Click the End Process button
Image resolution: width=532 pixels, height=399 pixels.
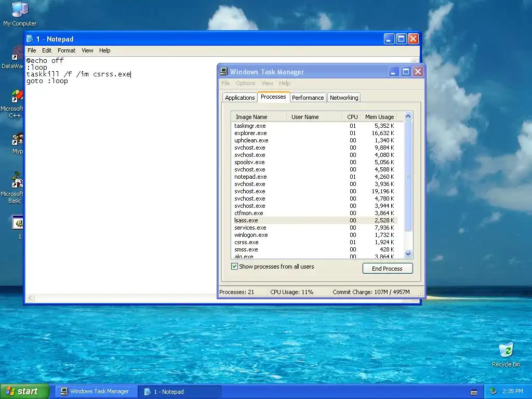pos(388,269)
